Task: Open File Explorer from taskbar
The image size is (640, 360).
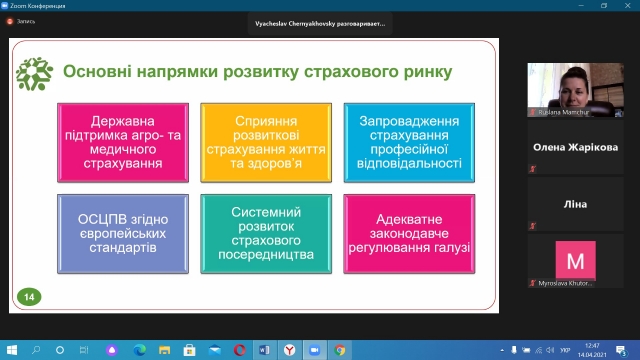Action: point(164,350)
